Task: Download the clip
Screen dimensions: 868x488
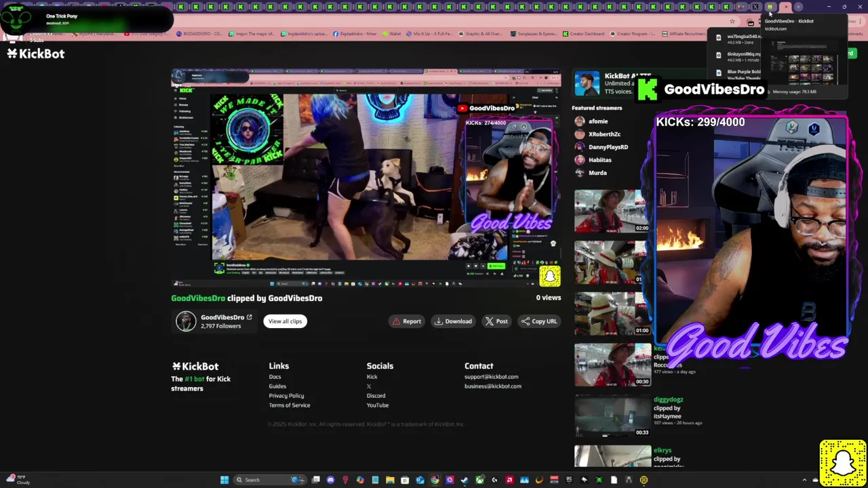Action: tap(453, 321)
